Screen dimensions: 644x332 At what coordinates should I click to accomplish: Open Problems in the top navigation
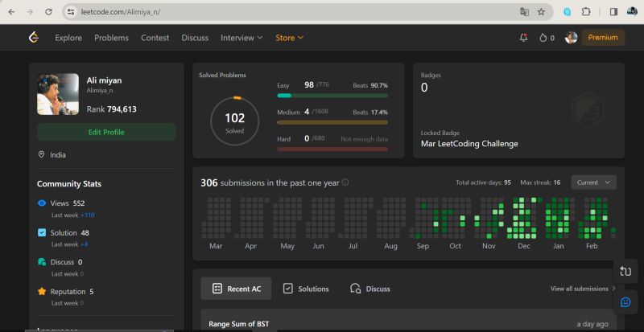tap(111, 38)
